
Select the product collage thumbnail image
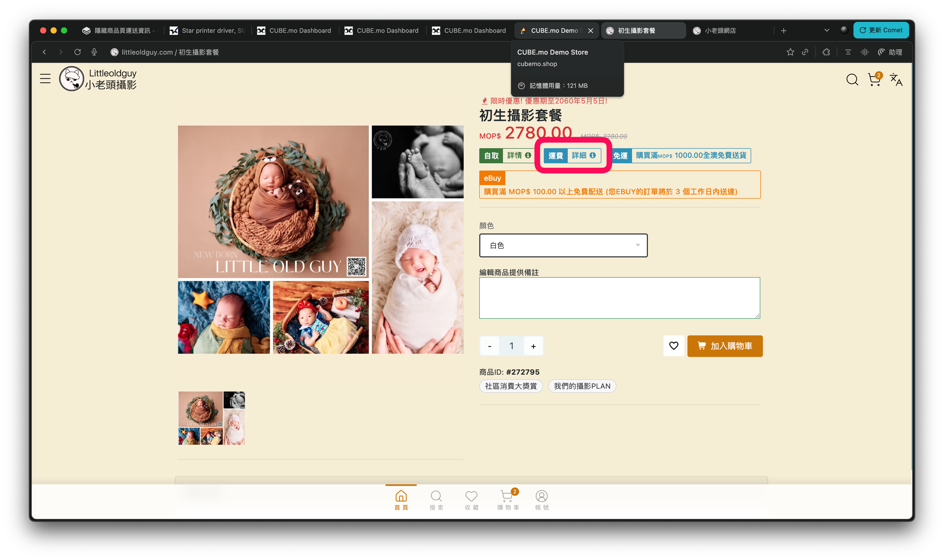(212, 418)
